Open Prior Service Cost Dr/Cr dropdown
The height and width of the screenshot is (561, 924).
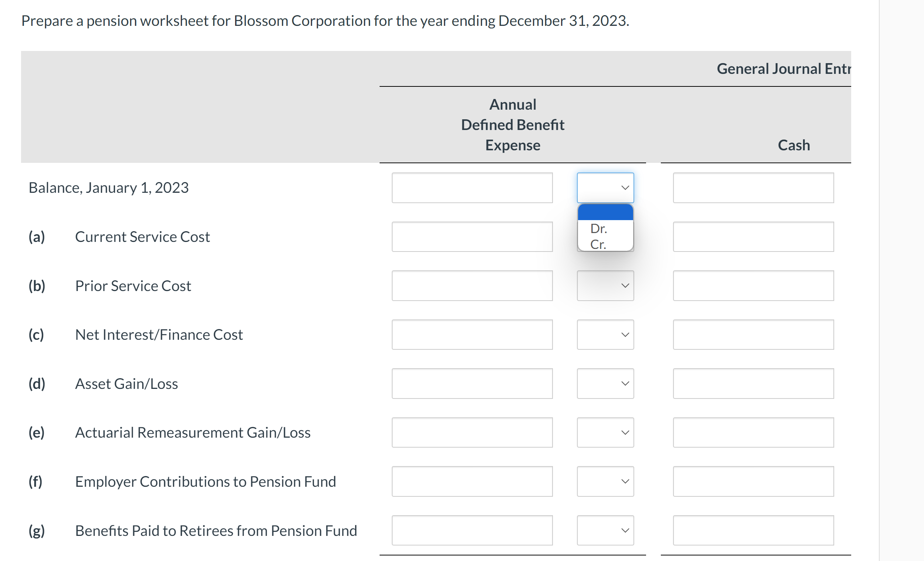click(605, 285)
